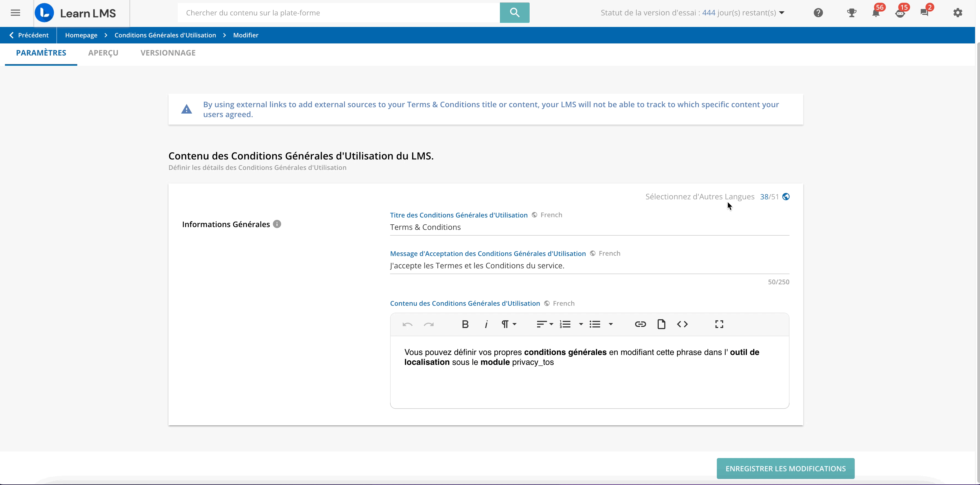The image size is (980, 485).
Task: Click the Italic formatting icon
Action: tap(486, 324)
